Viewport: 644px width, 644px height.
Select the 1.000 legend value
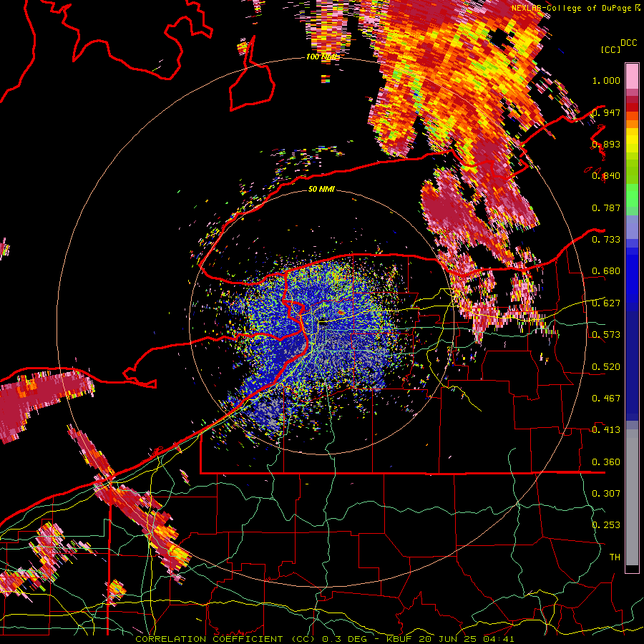click(606, 80)
